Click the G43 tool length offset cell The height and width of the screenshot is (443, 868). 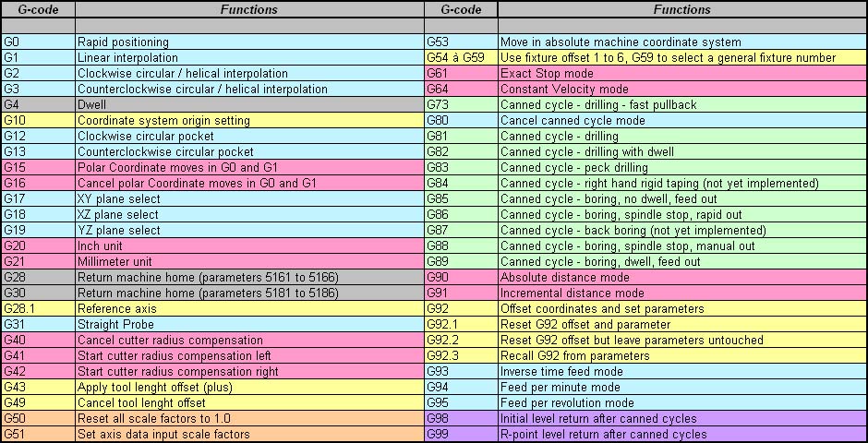[249, 387]
